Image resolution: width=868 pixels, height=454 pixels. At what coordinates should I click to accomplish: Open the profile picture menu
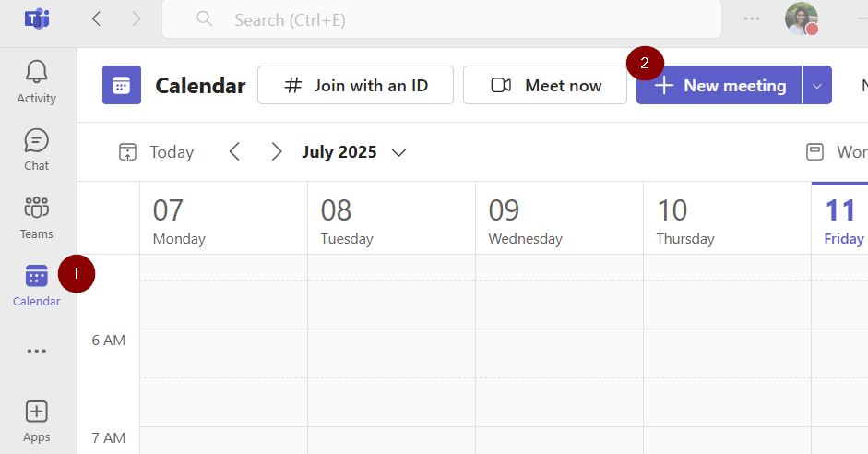coord(801,18)
